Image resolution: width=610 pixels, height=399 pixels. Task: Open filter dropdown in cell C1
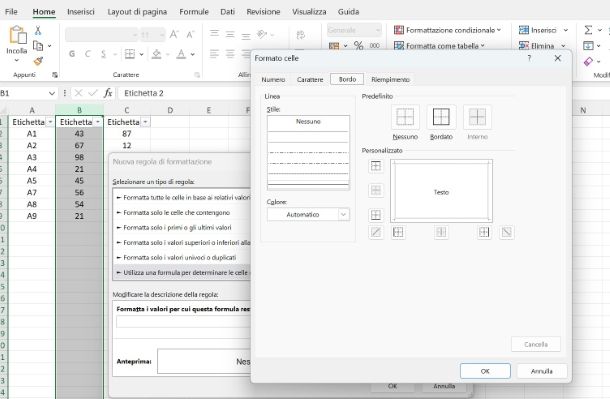tap(145, 122)
